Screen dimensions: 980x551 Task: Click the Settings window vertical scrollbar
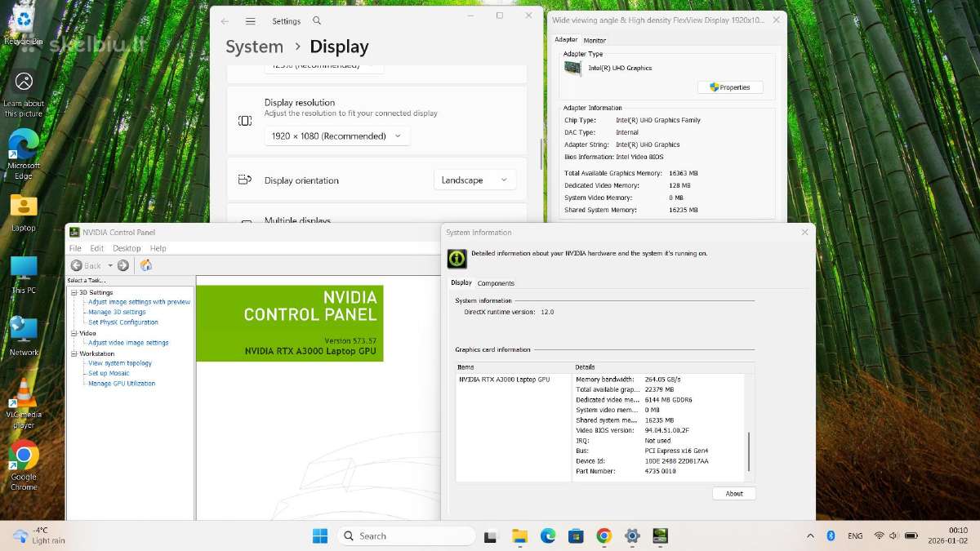coord(541,154)
